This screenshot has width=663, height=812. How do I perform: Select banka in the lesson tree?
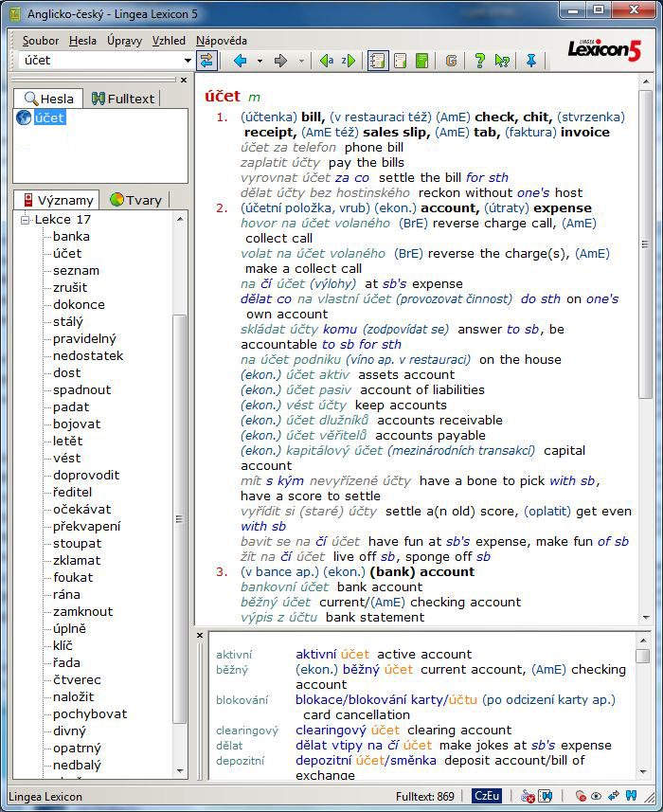(71, 236)
